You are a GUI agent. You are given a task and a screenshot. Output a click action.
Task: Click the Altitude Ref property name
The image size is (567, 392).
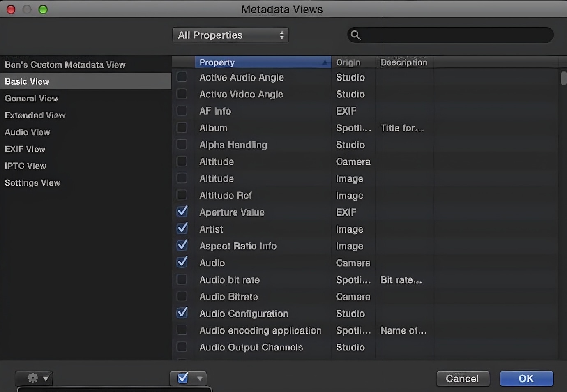coord(226,196)
